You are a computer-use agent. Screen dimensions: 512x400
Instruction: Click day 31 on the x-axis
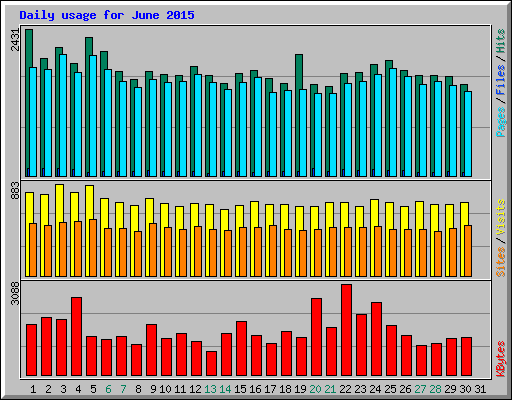point(480,389)
